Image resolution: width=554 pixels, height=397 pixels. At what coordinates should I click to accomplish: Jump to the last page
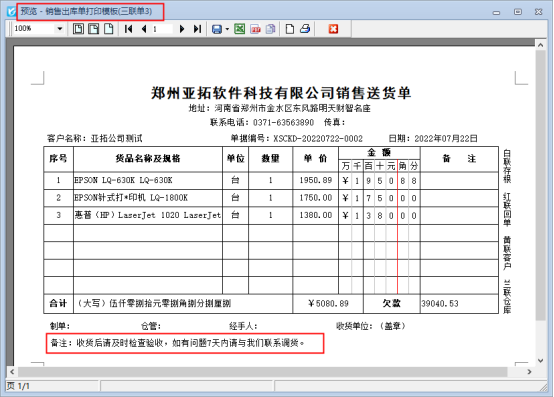(198, 29)
